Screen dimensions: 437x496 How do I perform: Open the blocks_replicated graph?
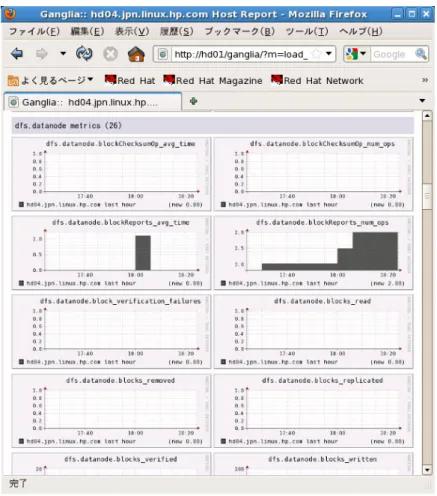(x=313, y=410)
